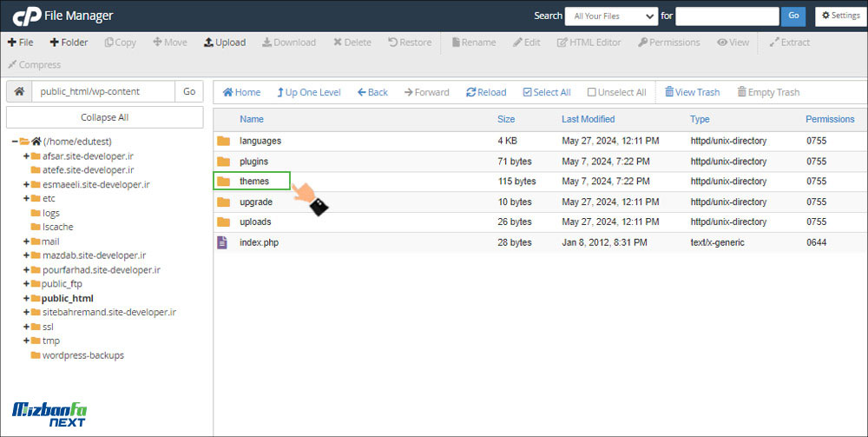Sort files by Last Modified column
Viewport: 868px width, 437px height.
point(588,119)
